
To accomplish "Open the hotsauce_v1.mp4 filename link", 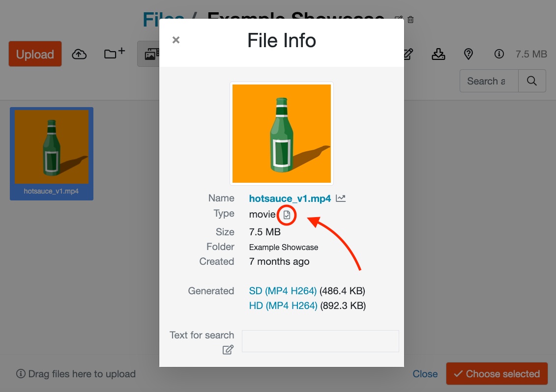I will click(x=290, y=198).
